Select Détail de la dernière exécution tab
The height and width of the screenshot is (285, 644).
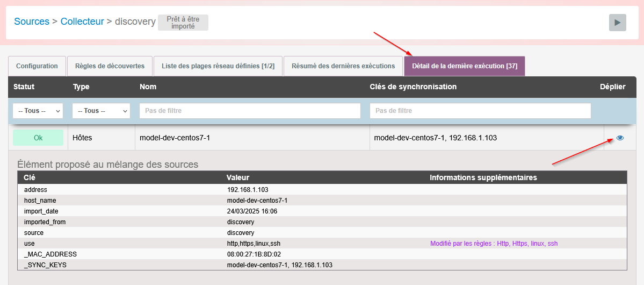tap(464, 66)
